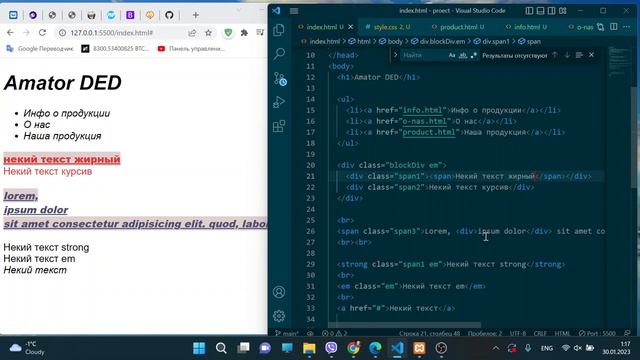The height and width of the screenshot is (360, 640).
Task: Toggle Match Case in Find widget
Action: coord(452,55)
